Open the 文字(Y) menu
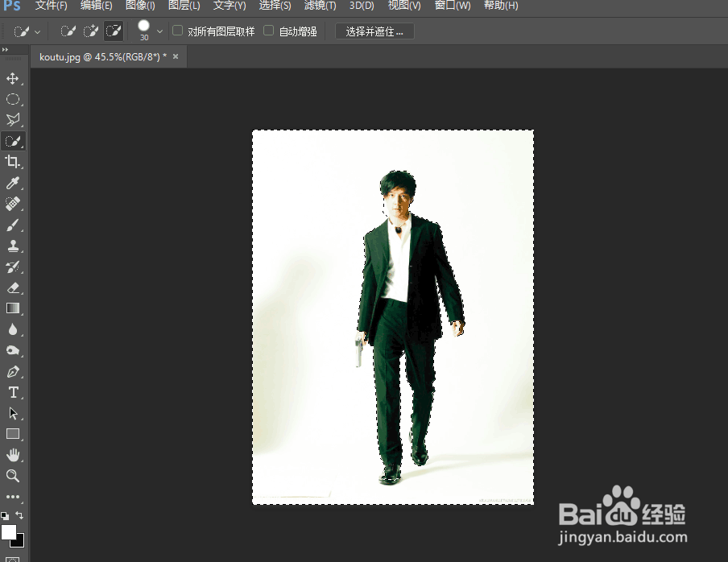 point(230,6)
